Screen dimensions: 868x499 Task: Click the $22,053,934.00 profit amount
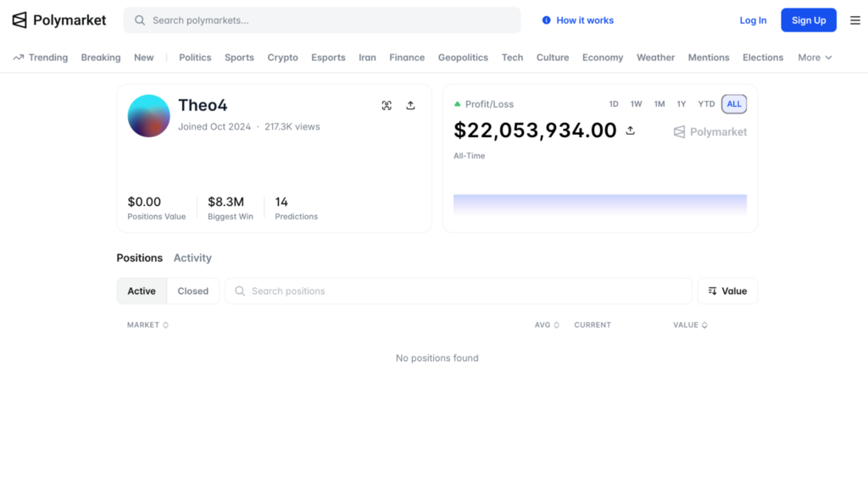pos(535,130)
